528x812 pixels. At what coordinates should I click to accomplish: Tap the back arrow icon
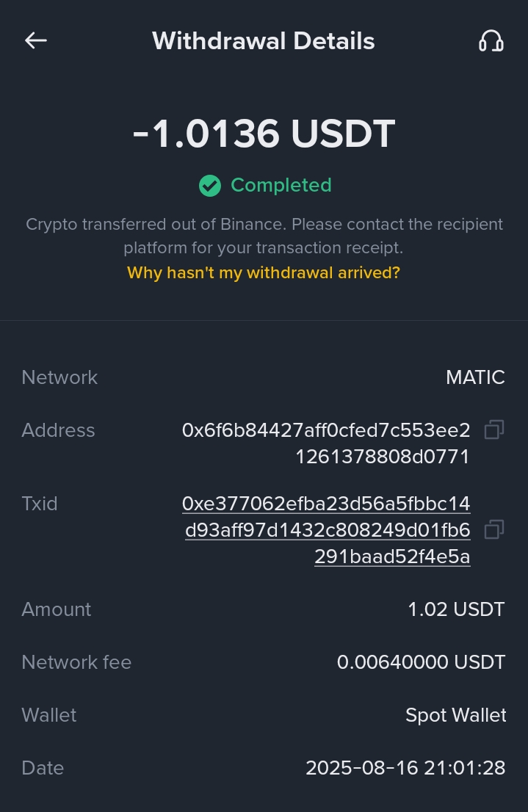point(35,41)
